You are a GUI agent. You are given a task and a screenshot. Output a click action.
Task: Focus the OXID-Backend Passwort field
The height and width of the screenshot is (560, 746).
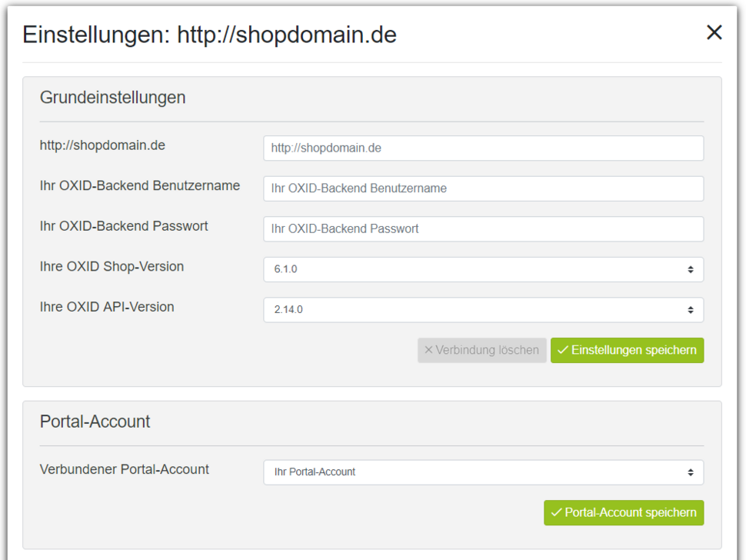coord(484,229)
